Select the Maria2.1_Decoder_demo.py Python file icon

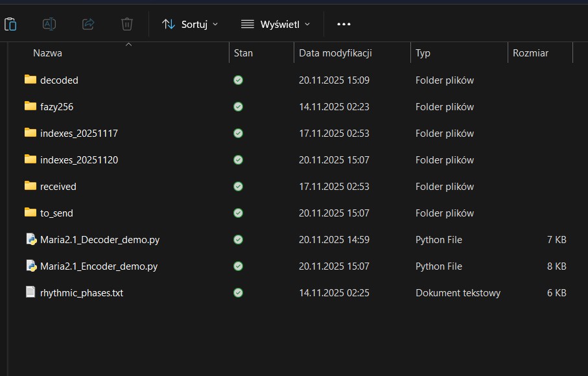30,239
